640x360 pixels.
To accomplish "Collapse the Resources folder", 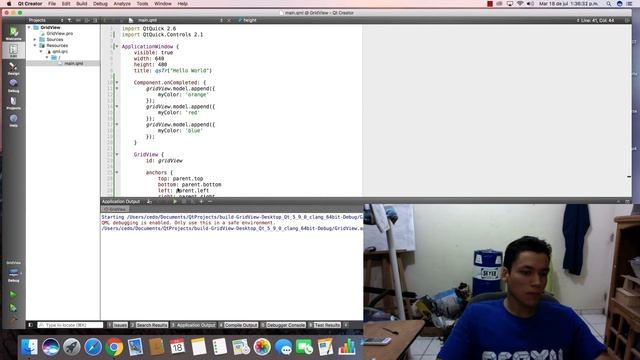I will [35, 45].
